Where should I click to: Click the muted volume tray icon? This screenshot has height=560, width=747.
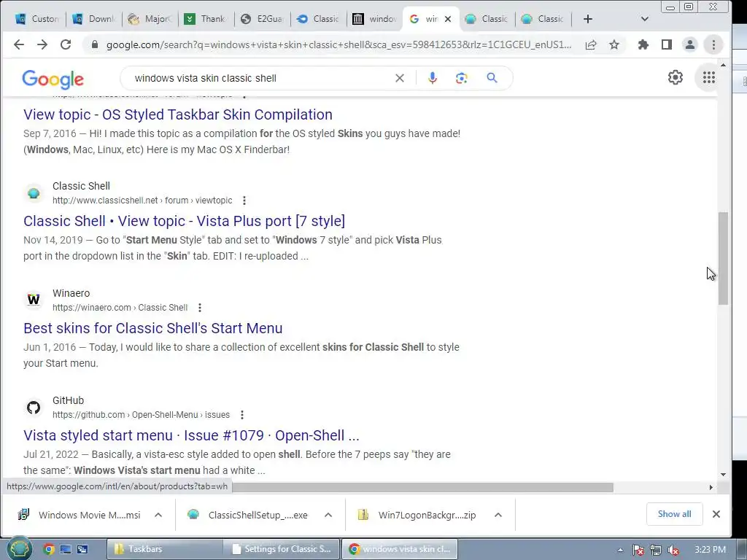673,550
